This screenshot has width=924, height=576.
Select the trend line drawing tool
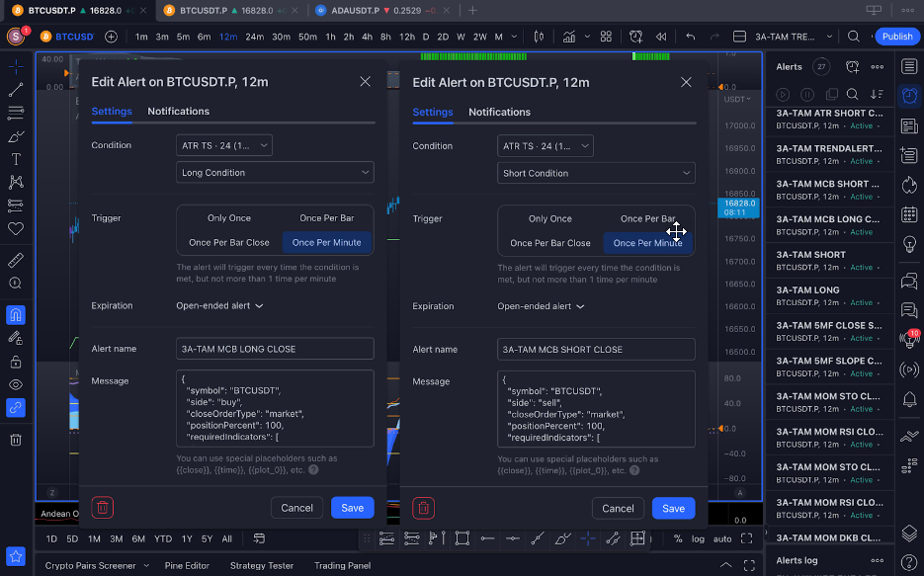[x=16, y=89]
